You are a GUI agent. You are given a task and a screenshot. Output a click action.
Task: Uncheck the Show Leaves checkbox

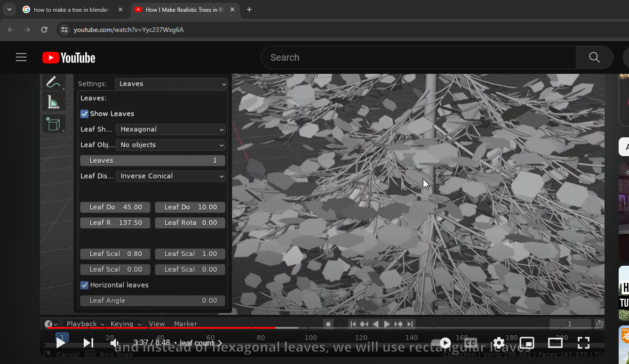point(85,114)
